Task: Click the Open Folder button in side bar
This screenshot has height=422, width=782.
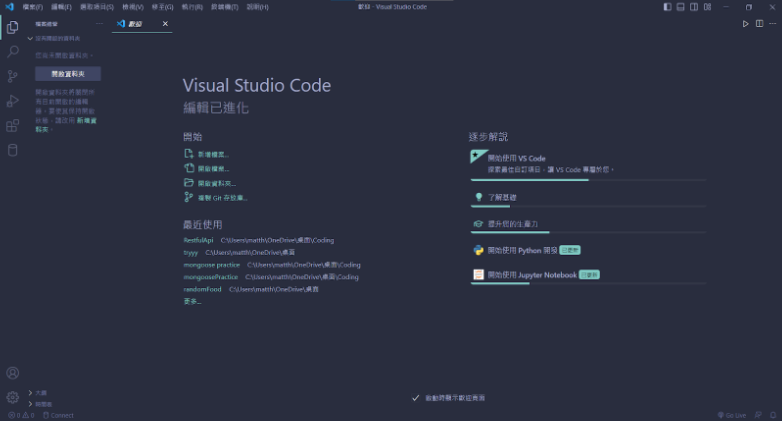Action: (x=68, y=74)
